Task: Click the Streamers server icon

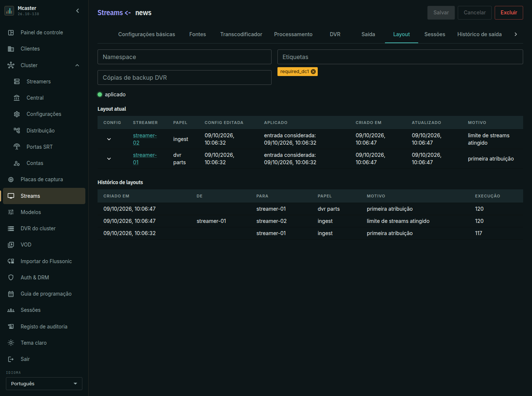Action: click(17, 82)
